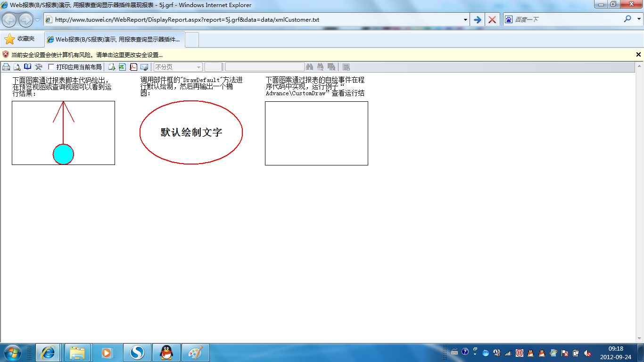Click the open book icon in toolbar
Viewport: 644px width, 362px height.
[28, 67]
